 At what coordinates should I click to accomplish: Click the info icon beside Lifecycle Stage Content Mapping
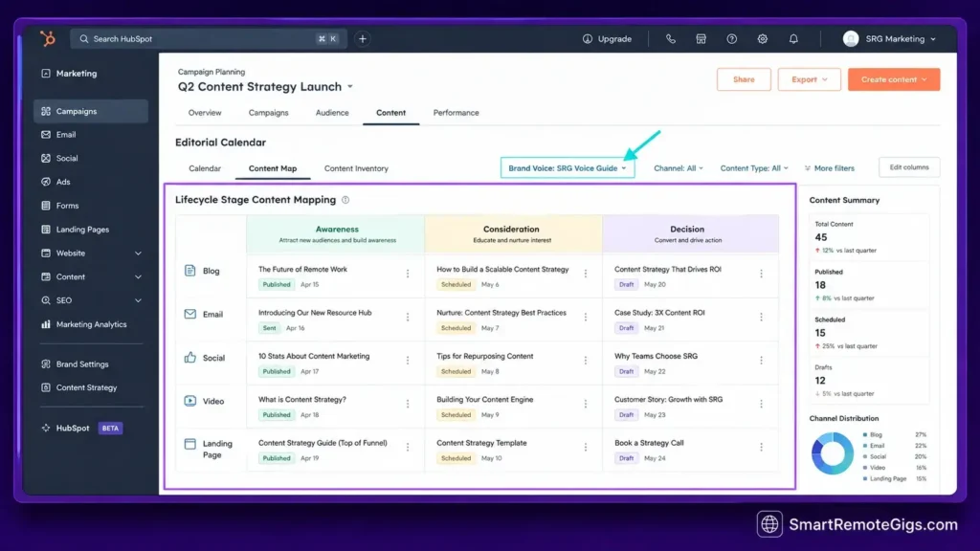point(345,200)
